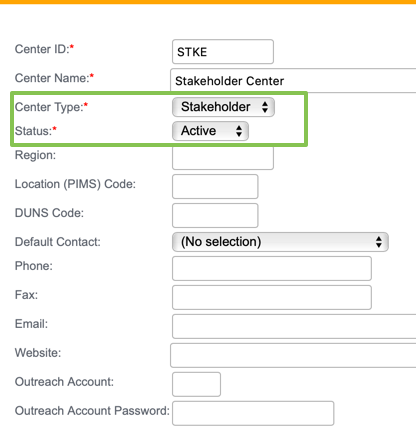Screen dimensions: 416x435
Task: Click the Default Contact dropdown arrows
Action: click(379, 242)
